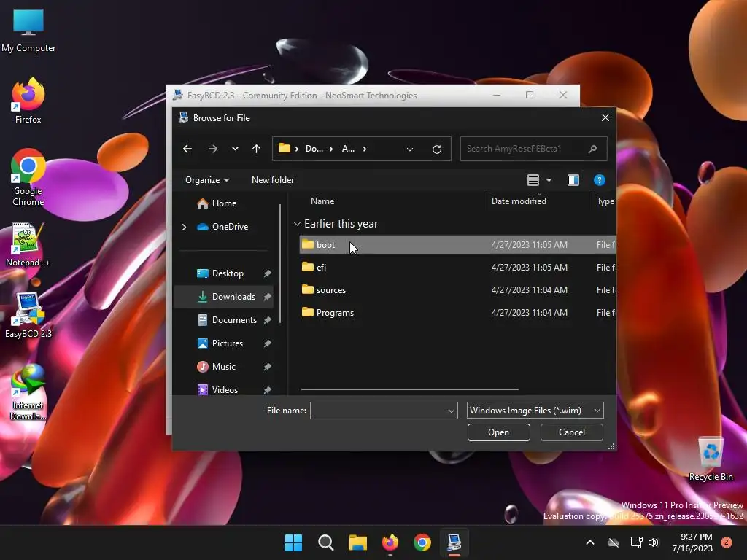Open recent locations dropdown arrow
This screenshot has width=747, height=560.
235,149
